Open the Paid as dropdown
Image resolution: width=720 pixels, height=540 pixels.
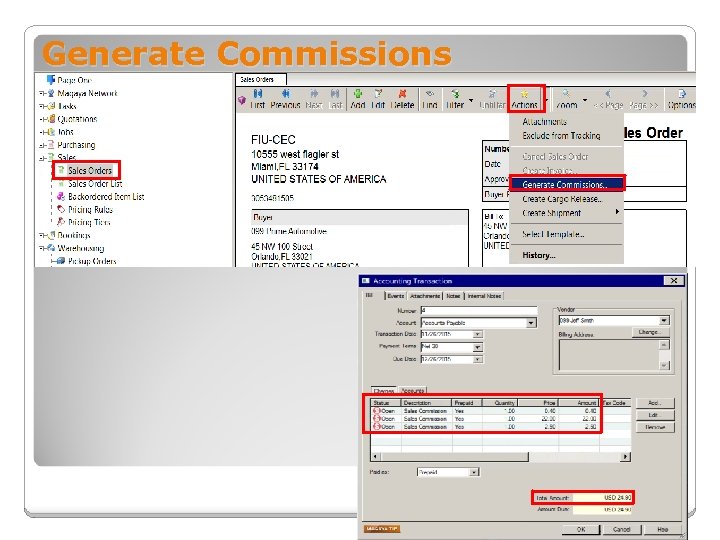[x=474, y=472]
